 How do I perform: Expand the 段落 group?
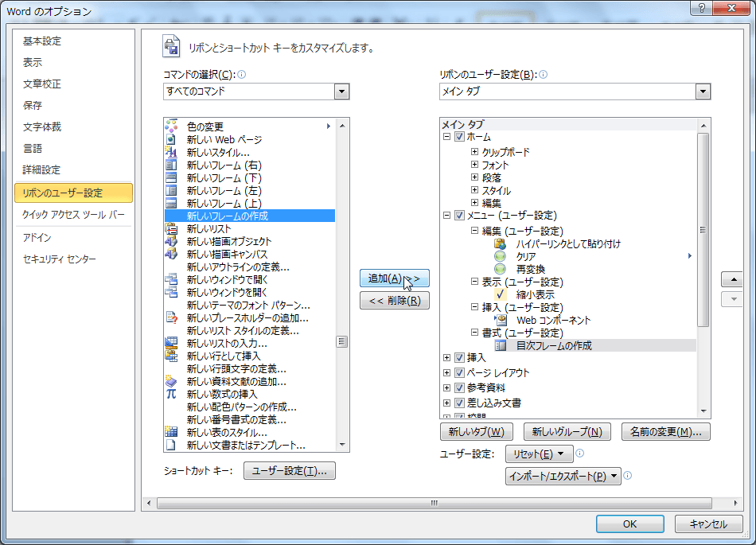pyautogui.click(x=474, y=177)
